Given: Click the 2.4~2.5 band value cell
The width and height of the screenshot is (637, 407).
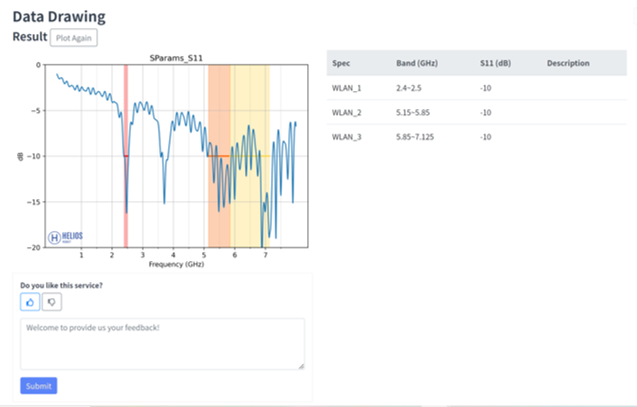Looking at the screenshot, I should tap(410, 88).
